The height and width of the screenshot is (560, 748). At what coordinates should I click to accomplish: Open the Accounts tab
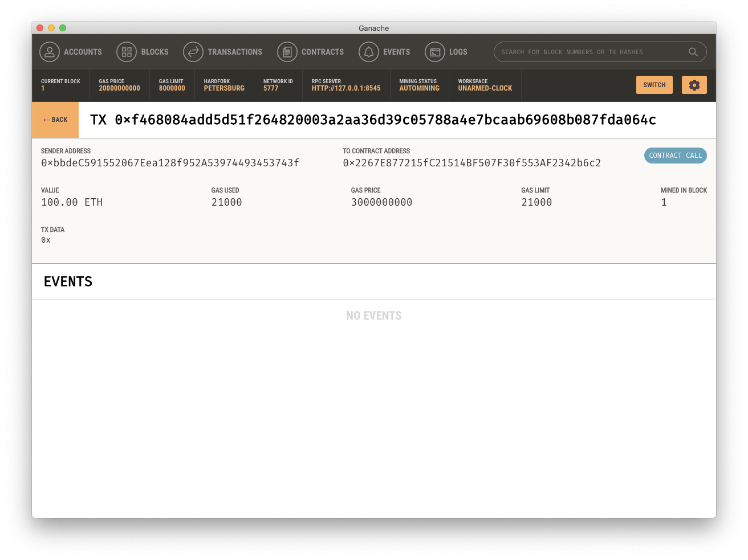tap(71, 52)
